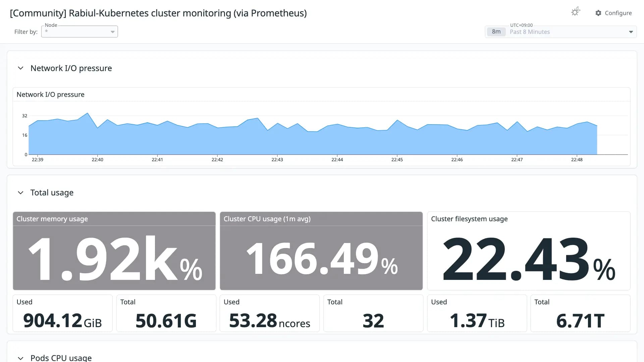Click the 1.37 TiB used filesystem value
The image size is (644, 362).
[477, 320]
